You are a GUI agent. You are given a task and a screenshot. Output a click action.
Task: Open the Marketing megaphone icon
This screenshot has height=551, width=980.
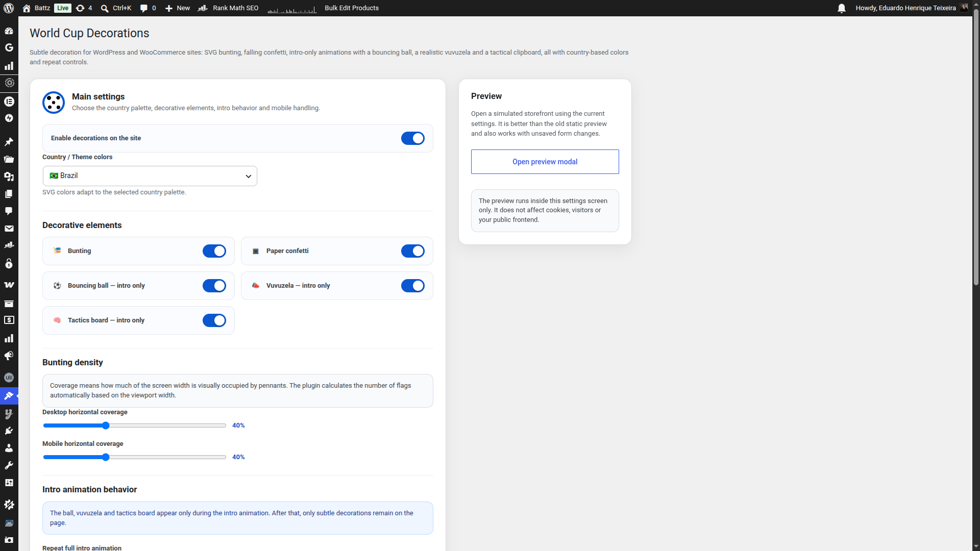tap(9, 356)
